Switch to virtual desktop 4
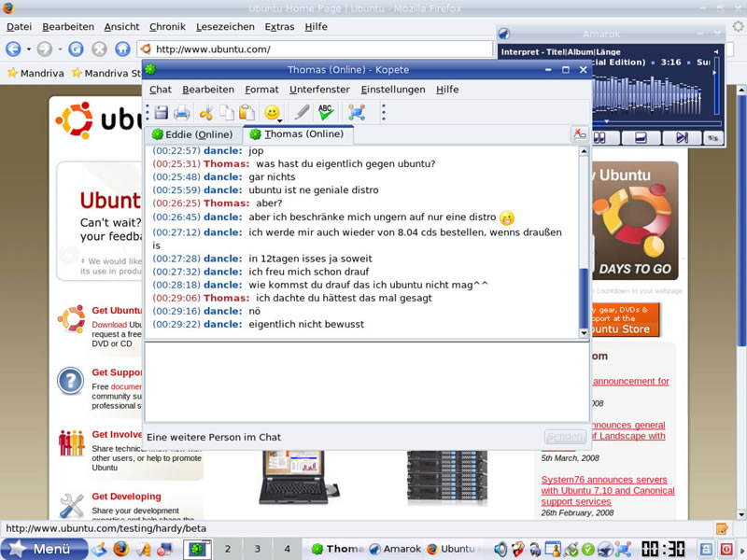The width and height of the screenshot is (747, 560). click(288, 549)
